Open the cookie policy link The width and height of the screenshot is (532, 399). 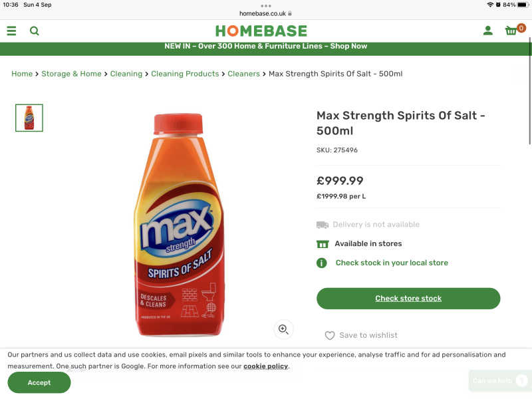click(265, 366)
